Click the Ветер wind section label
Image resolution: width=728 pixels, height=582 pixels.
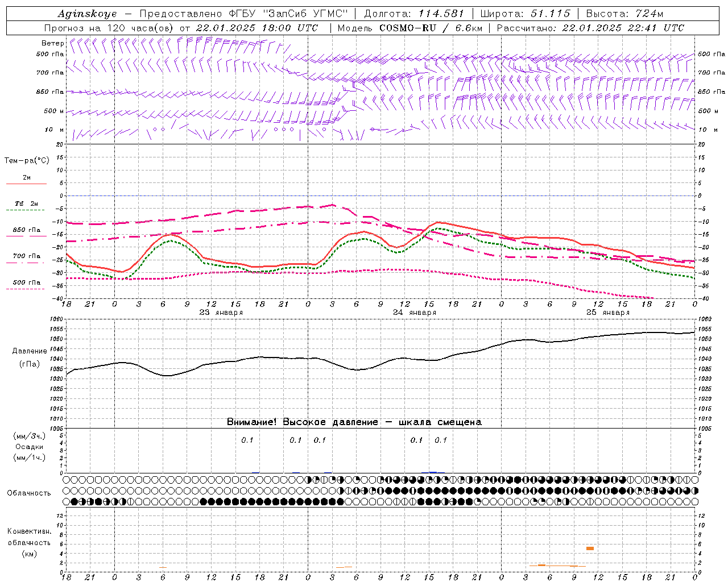point(52,43)
